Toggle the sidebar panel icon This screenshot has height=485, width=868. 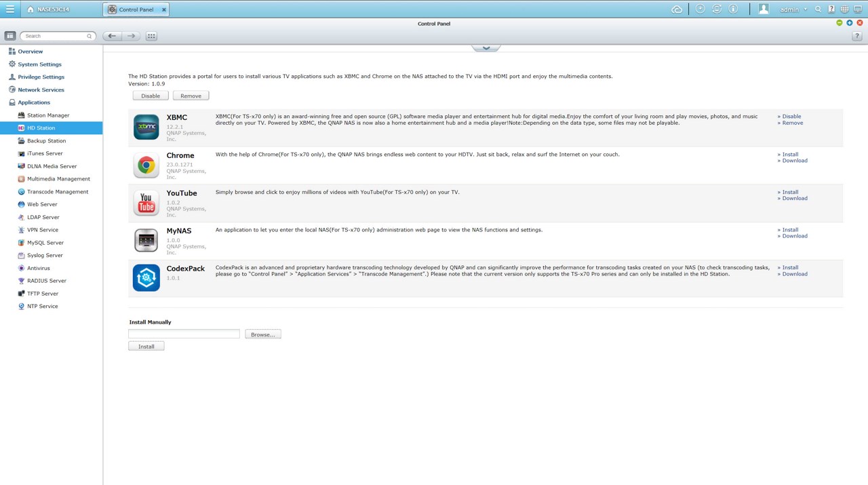[x=9, y=36]
